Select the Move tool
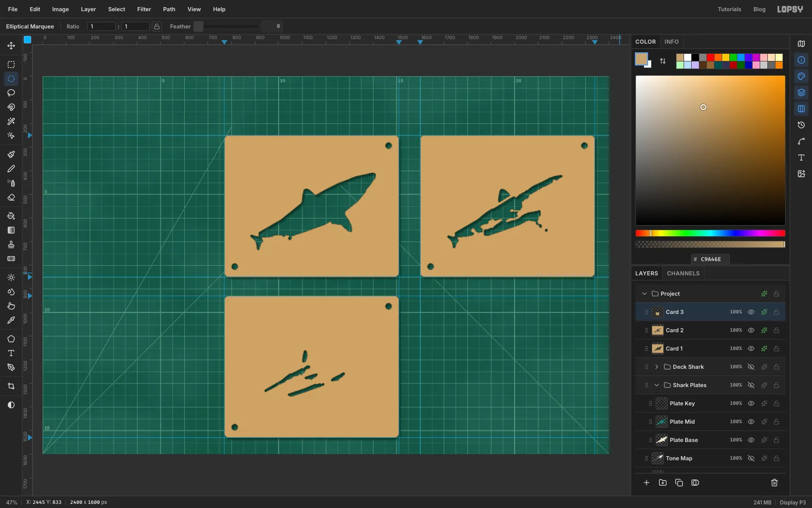The width and height of the screenshot is (812, 508). coord(11,46)
